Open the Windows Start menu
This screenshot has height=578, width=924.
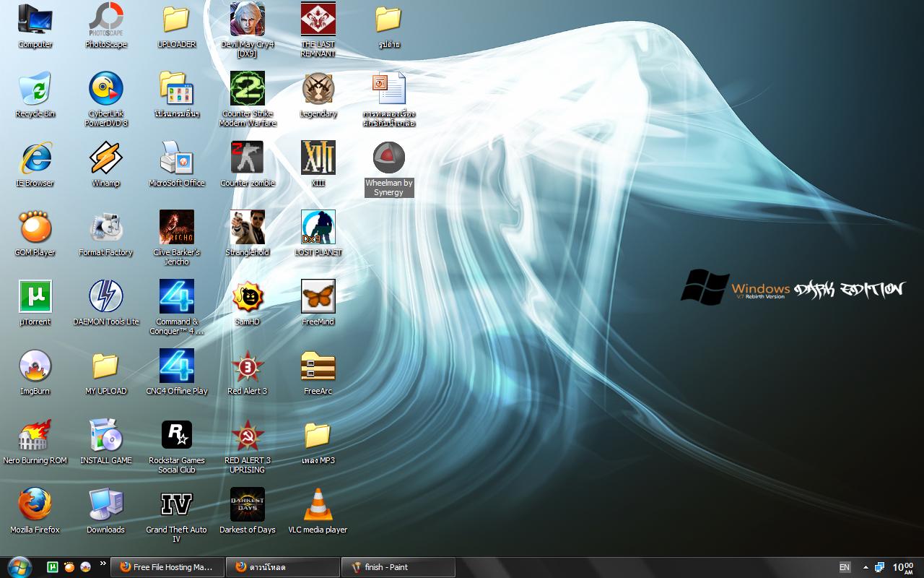point(19,567)
